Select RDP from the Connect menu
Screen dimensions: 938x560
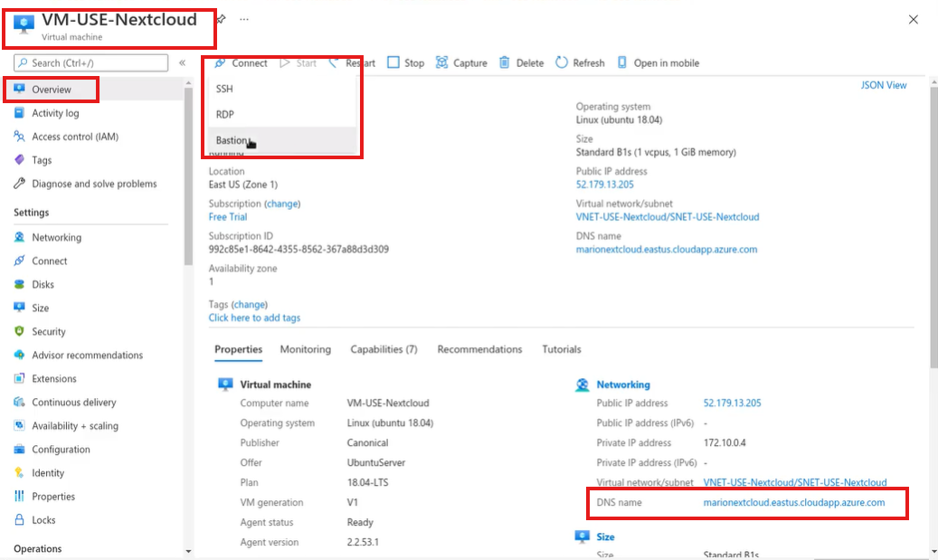click(x=225, y=114)
